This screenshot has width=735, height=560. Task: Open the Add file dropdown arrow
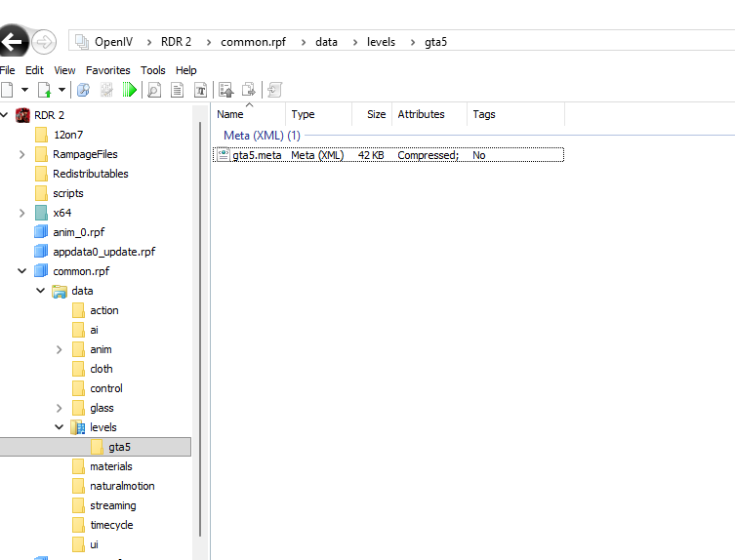pos(61,89)
